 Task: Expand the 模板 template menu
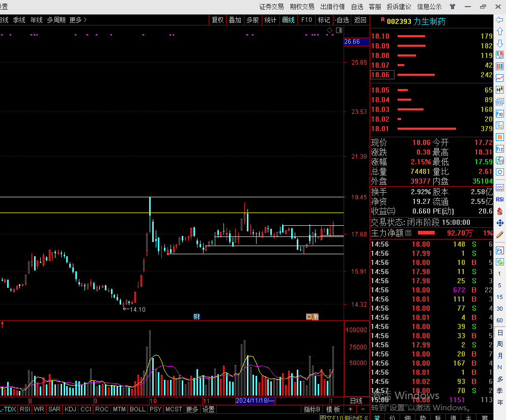click(333, 409)
